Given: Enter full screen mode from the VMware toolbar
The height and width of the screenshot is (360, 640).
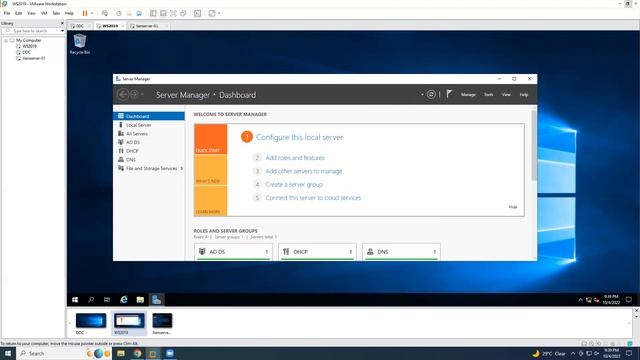Looking at the screenshot, I should [173, 13].
